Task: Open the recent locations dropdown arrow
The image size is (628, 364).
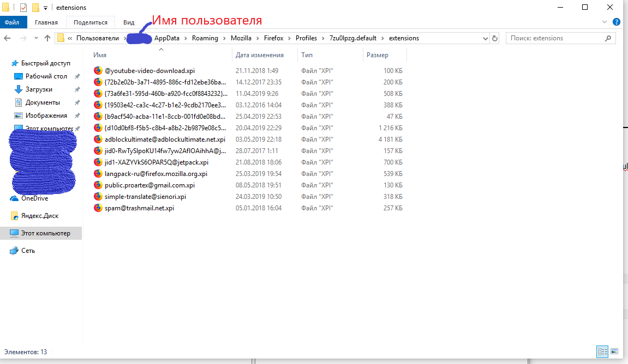Action: pos(36,38)
